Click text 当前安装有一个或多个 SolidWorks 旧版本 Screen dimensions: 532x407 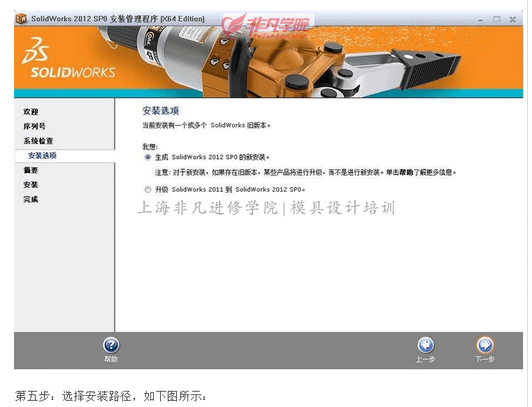(206, 125)
